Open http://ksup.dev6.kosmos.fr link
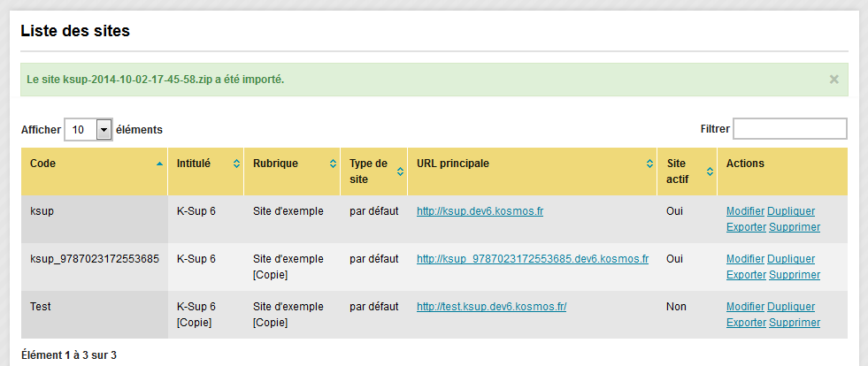 click(480, 211)
